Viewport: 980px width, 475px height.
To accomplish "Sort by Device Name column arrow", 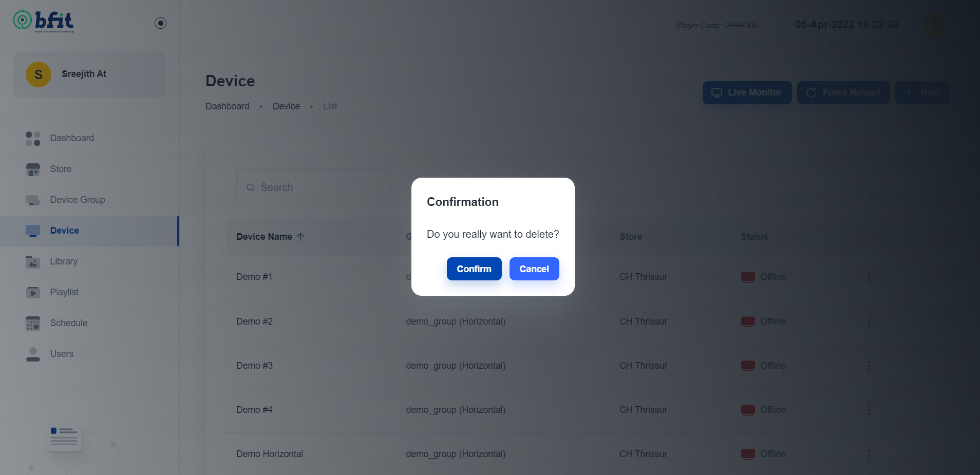I will pos(300,237).
